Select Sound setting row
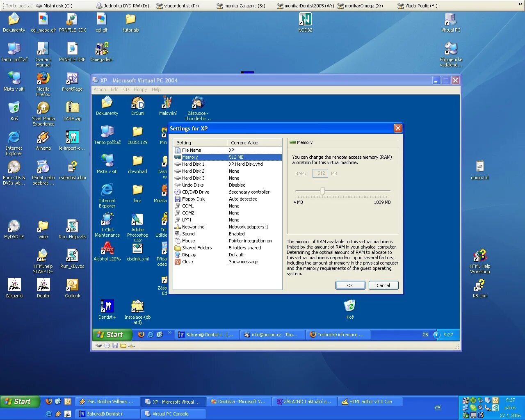 228,234
